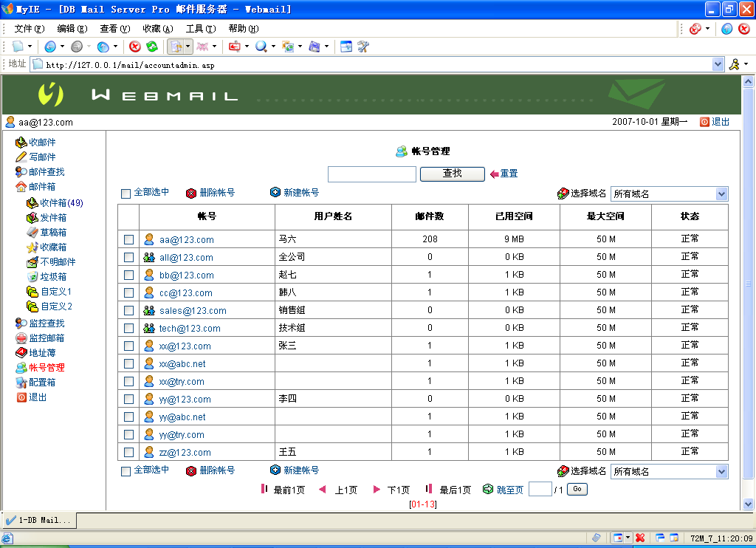Open the 收藏箱 star icon
The width and height of the screenshot is (756, 548).
click(x=32, y=247)
